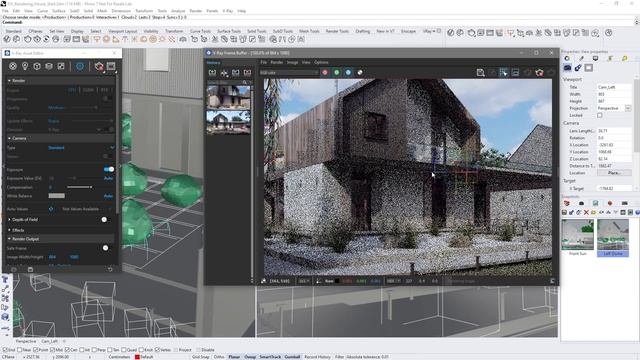Screen dimensions: 640x360
Task: Open Image menu in Frame Buffer
Action: click(292, 62)
